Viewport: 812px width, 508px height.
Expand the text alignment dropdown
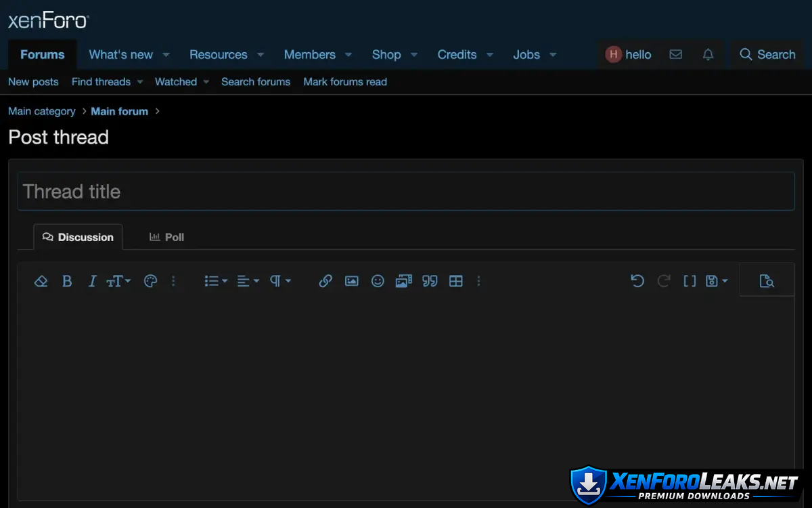pos(248,281)
